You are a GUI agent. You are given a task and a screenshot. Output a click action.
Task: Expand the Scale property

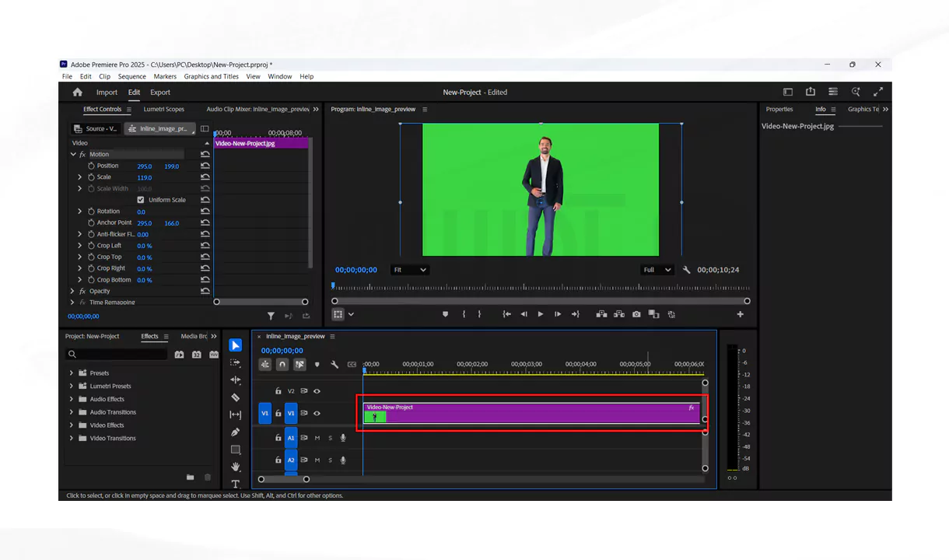(79, 177)
